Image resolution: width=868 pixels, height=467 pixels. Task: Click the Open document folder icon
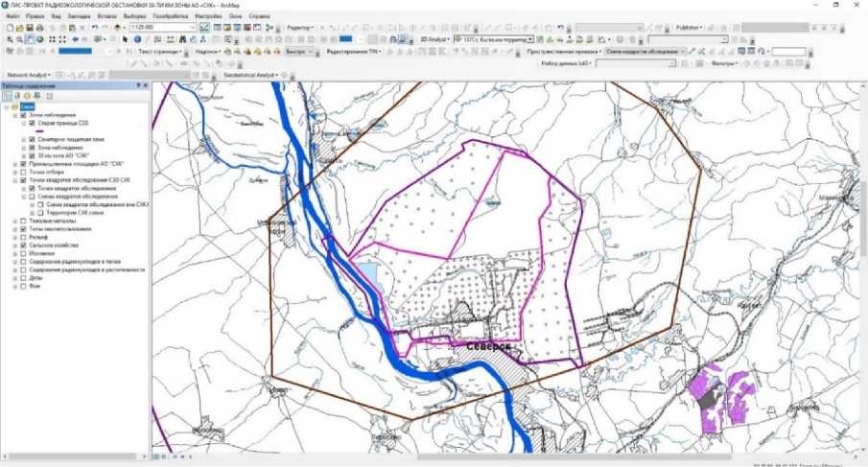[x=20, y=27]
